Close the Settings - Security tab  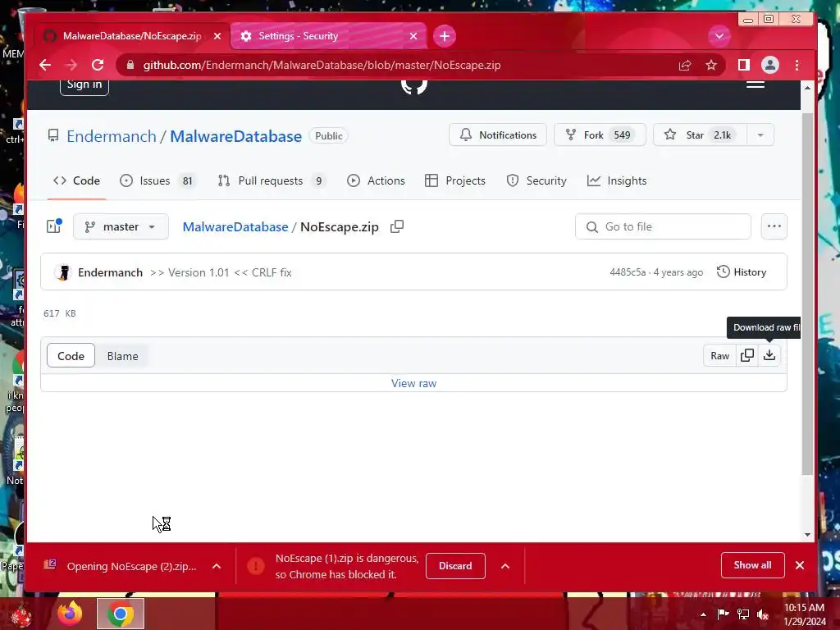click(413, 36)
